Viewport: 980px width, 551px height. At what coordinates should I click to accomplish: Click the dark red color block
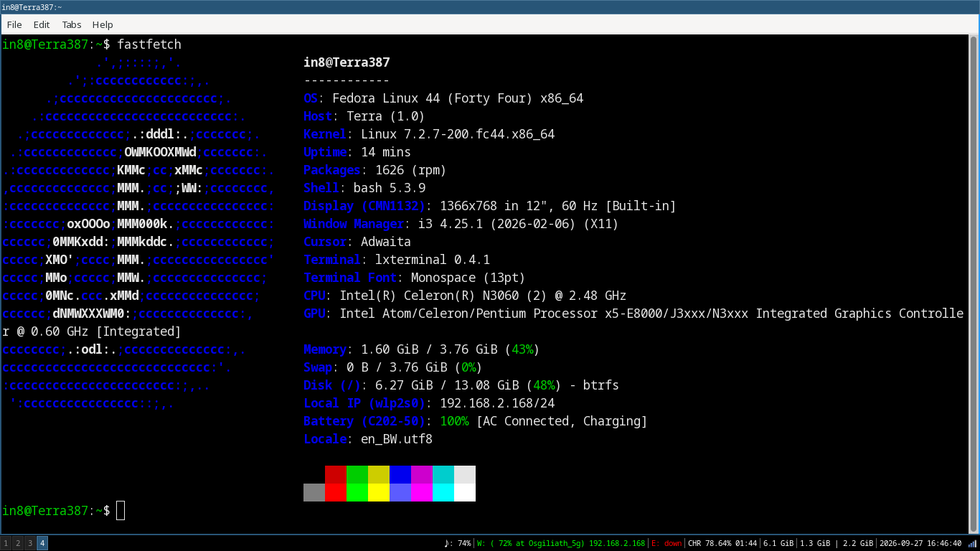[x=336, y=474]
